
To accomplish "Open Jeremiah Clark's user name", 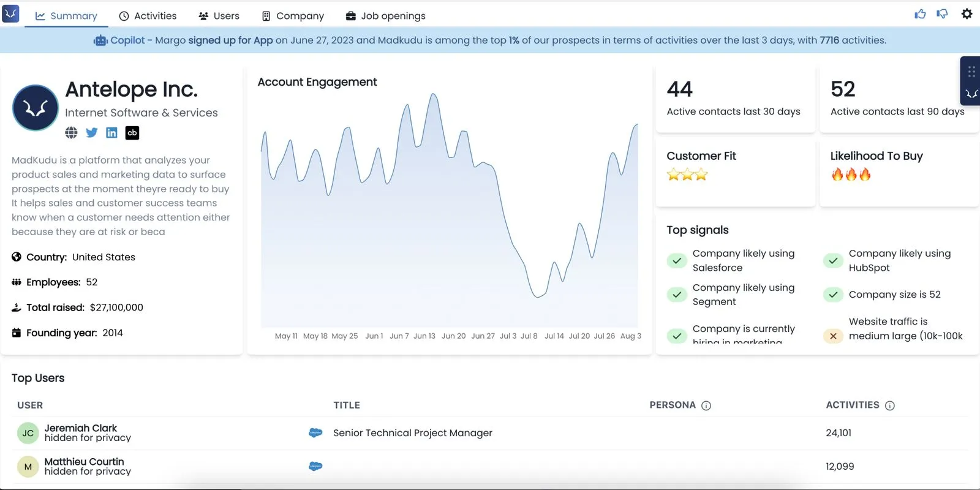I will tap(81, 428).
